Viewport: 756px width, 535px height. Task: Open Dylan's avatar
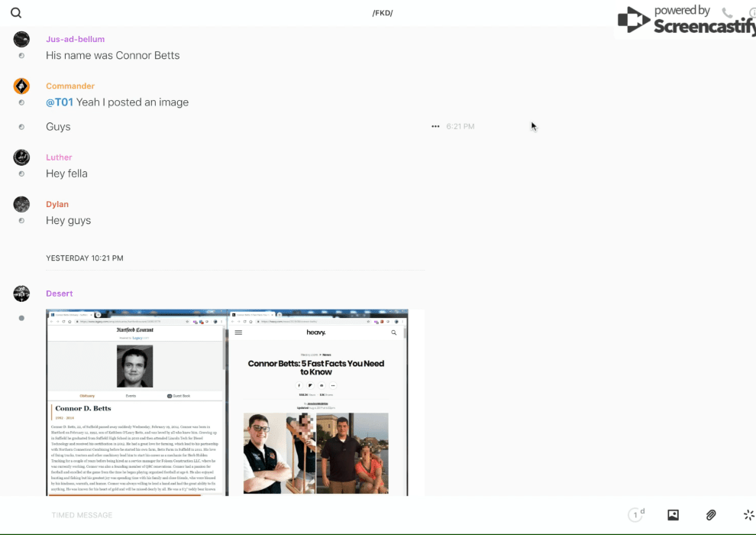tap(21, 204)
